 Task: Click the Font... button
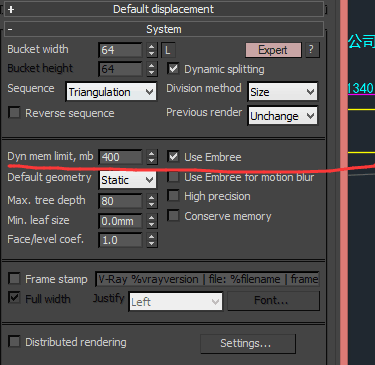[274, 301]
